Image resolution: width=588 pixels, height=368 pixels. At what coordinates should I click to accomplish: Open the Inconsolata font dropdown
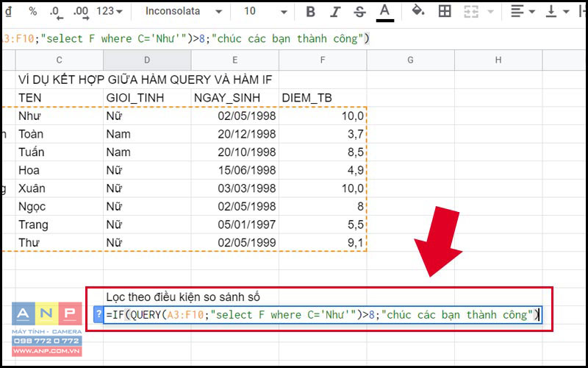pyautogui.click(x=183, y=12)
